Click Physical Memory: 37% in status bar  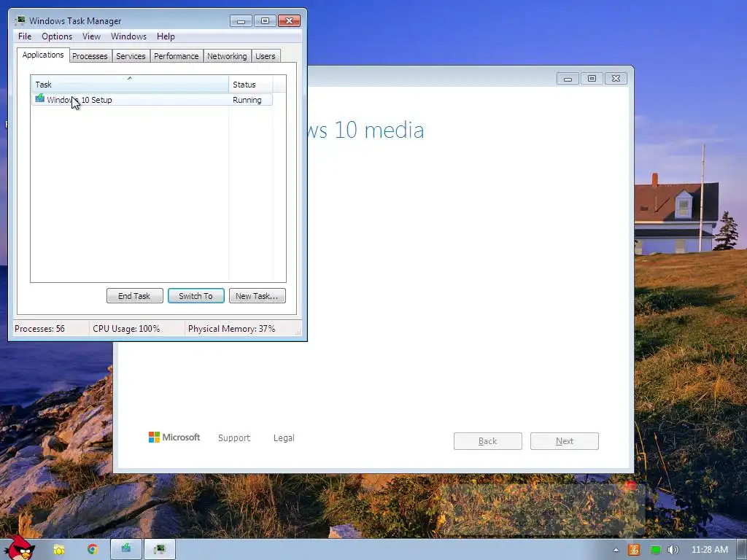[x=231, y=329]
